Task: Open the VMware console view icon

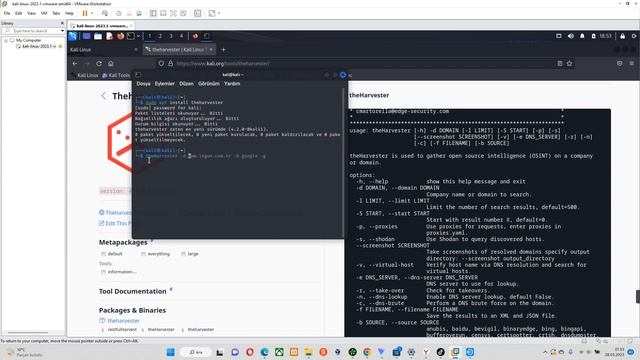Action: coord(198,13)
